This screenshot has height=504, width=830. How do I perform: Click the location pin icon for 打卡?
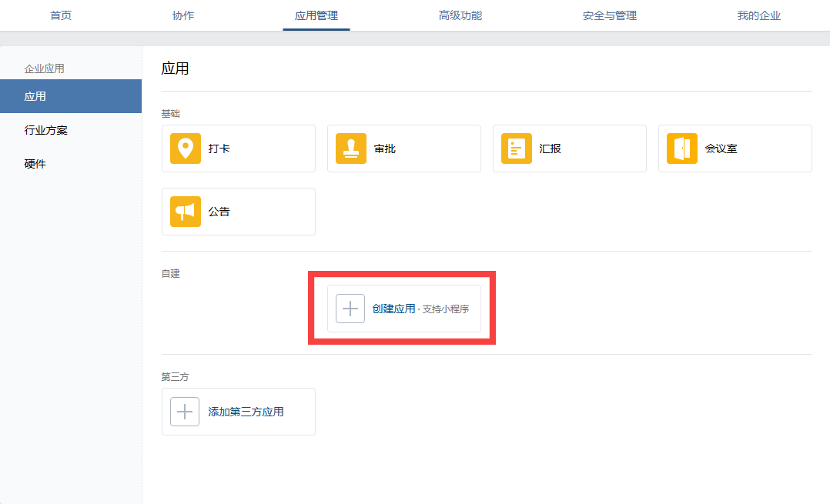coord(185,149)
